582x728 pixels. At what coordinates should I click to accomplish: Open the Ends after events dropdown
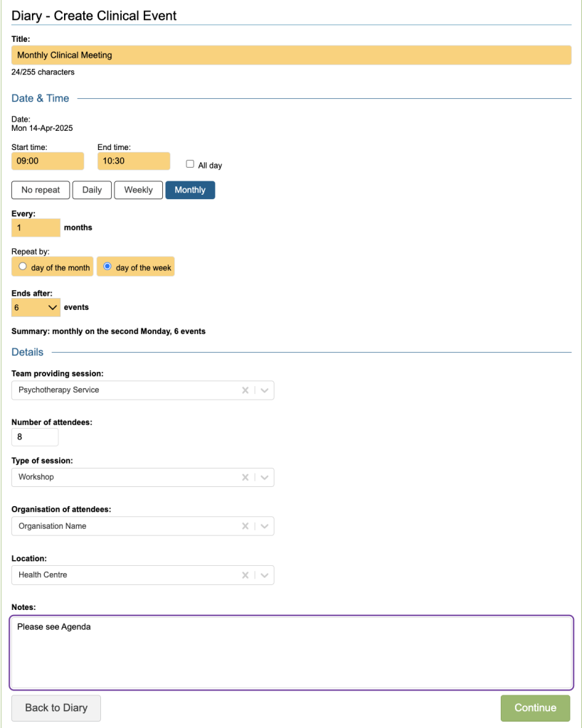click(x=36, y=308)
